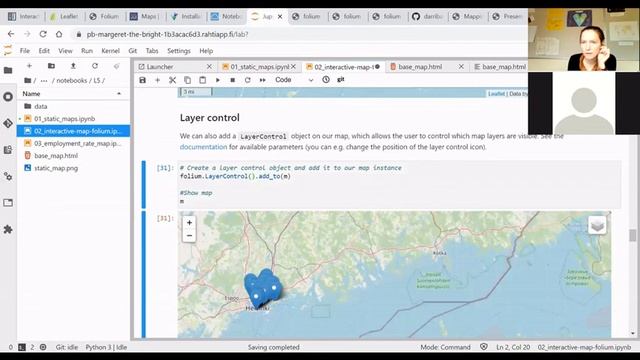640x360 pixels.
Task: Open the map layer control icon
Action: pos(597,225)
